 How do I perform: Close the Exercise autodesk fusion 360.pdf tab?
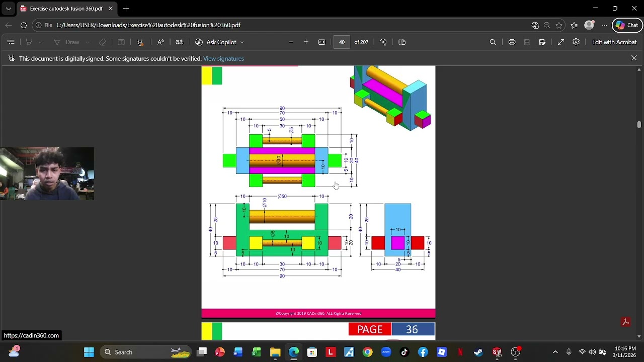pos(111,9)
